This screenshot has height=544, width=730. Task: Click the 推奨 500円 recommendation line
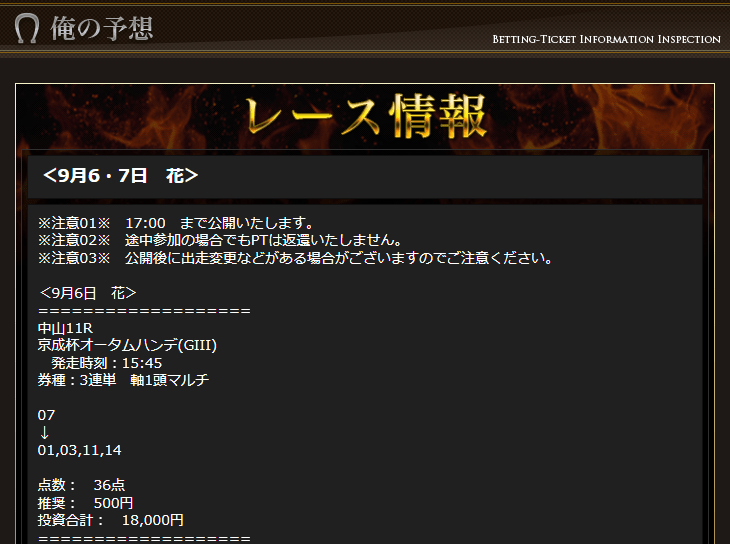(x=86, y=503)
